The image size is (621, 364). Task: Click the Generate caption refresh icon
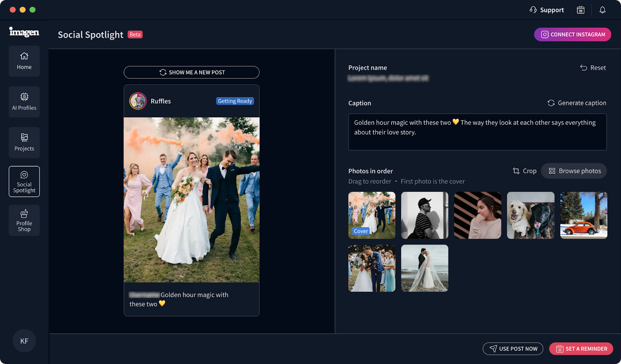pos(551,103)
